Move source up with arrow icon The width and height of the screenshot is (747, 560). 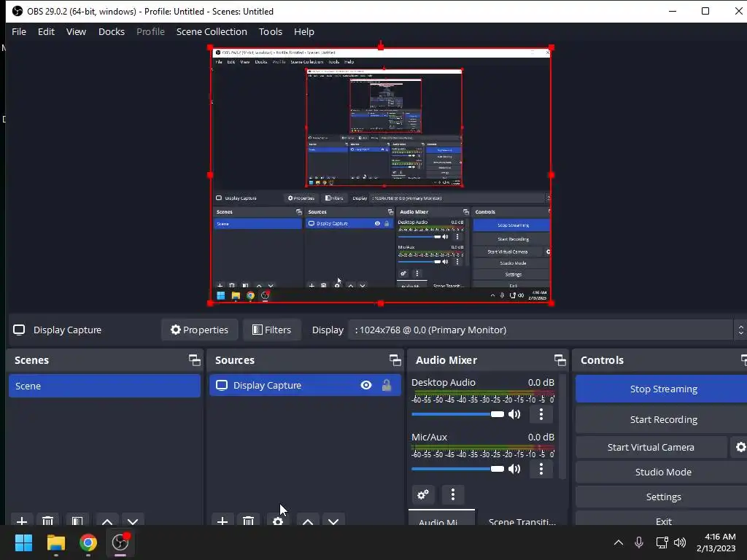pyautogui.click(x=308, y=521)
